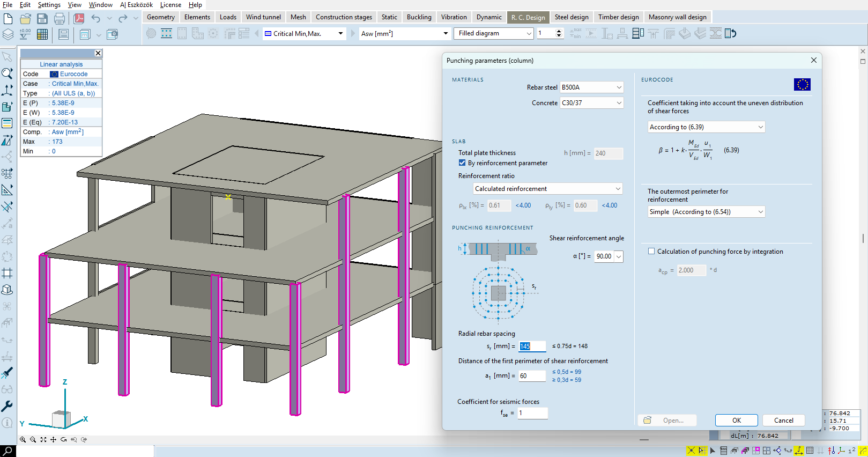Click the reinforcement dots icon in design toolbar

pyautogui.click(x=167, y=34)
